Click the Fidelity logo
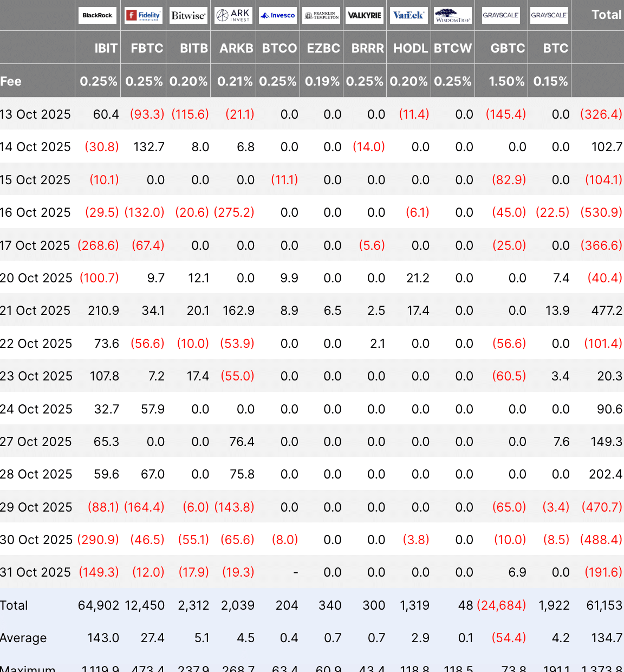 [x=143, y=15]
